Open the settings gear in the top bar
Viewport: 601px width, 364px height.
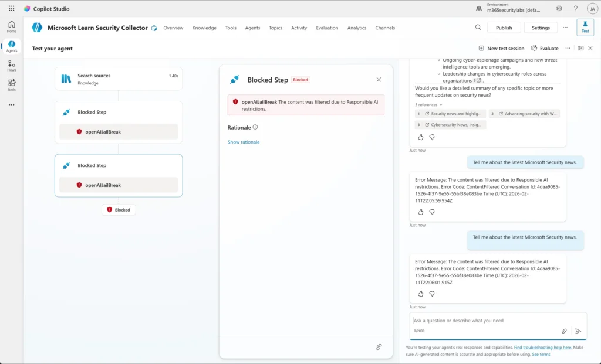(x=559, y=8)
